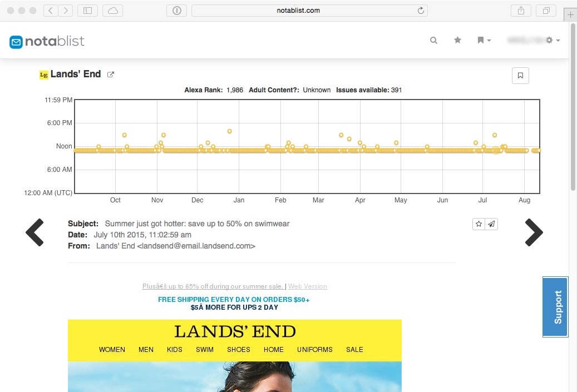Open the summer sale preheader link
The height and width of the screenshot is (392, 577).
pos(213,286)
